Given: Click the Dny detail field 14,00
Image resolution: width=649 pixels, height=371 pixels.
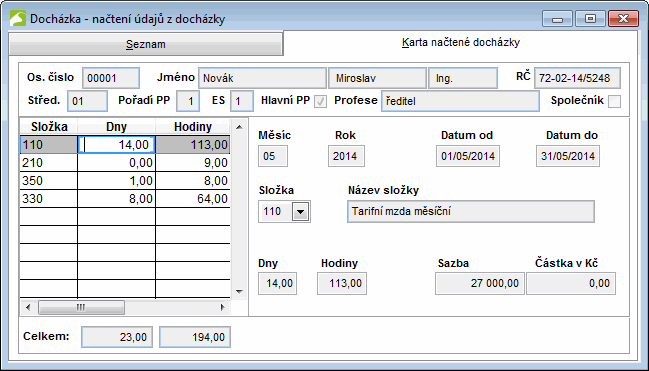Looking at the screenshot, I should pos(277,283).
